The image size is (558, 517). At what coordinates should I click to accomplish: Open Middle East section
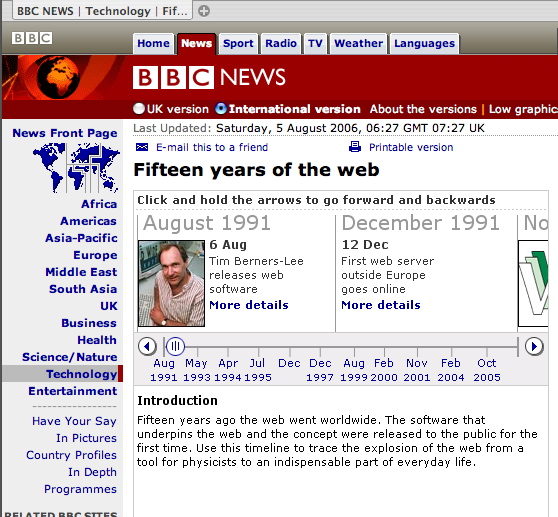(81, 272)
